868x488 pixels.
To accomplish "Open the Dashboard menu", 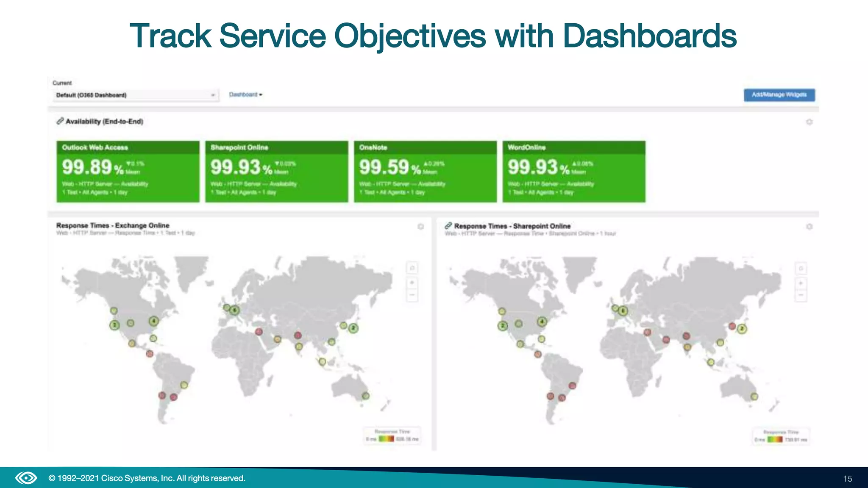I will (x=246, y=94).
